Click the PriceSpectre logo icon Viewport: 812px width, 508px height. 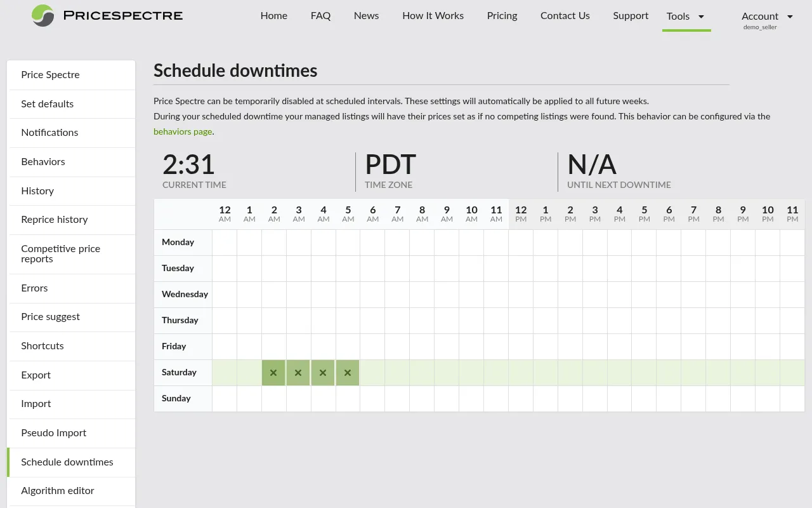coord(44,15)
